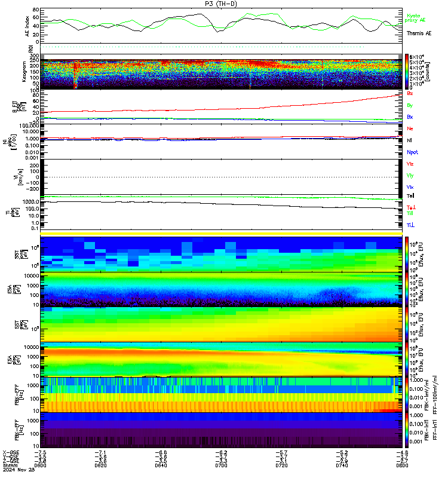448x478 pixels.
Task: Select the black Ni legend entry
Action: tap(409, 140)
